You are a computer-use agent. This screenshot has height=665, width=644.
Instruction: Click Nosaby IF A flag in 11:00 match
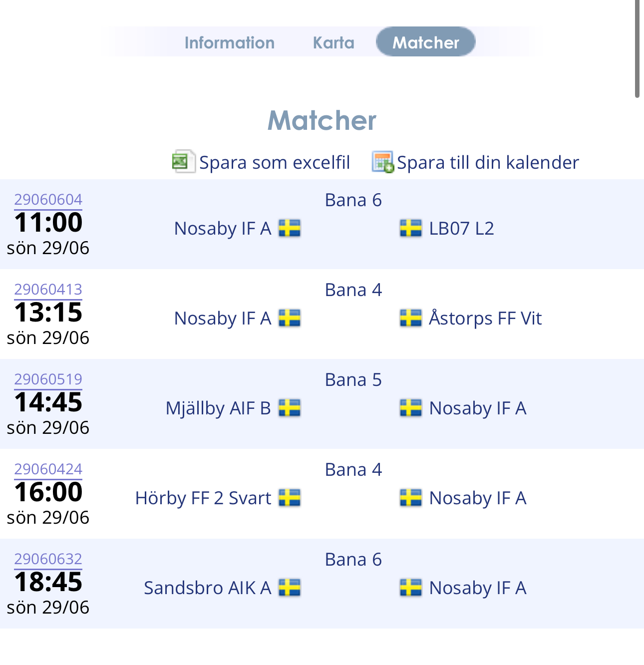pyautogui.click(x=290, y=228)
